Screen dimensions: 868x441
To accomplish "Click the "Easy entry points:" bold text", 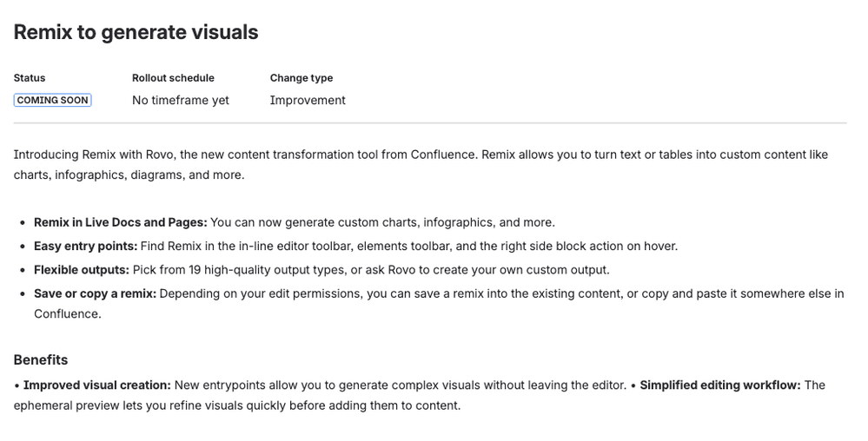I will click(85, 246).
